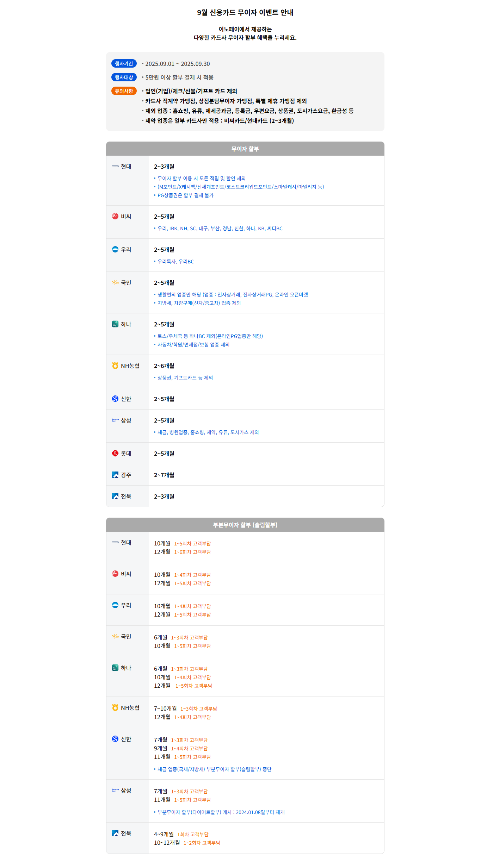Click the subtitle 다양한 카드사 무이자 할부 혜택을 누리세요.

(245, 38)
